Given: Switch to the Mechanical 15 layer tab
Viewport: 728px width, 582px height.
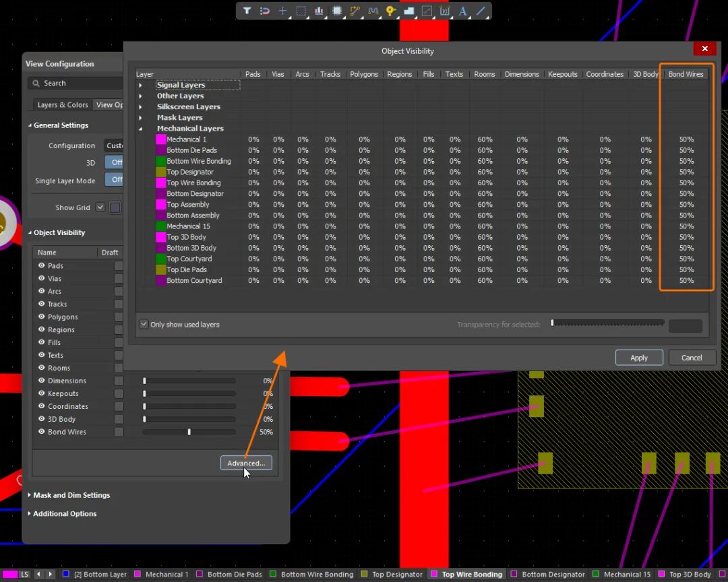Looking at the screenshot, I should (621, 574).
